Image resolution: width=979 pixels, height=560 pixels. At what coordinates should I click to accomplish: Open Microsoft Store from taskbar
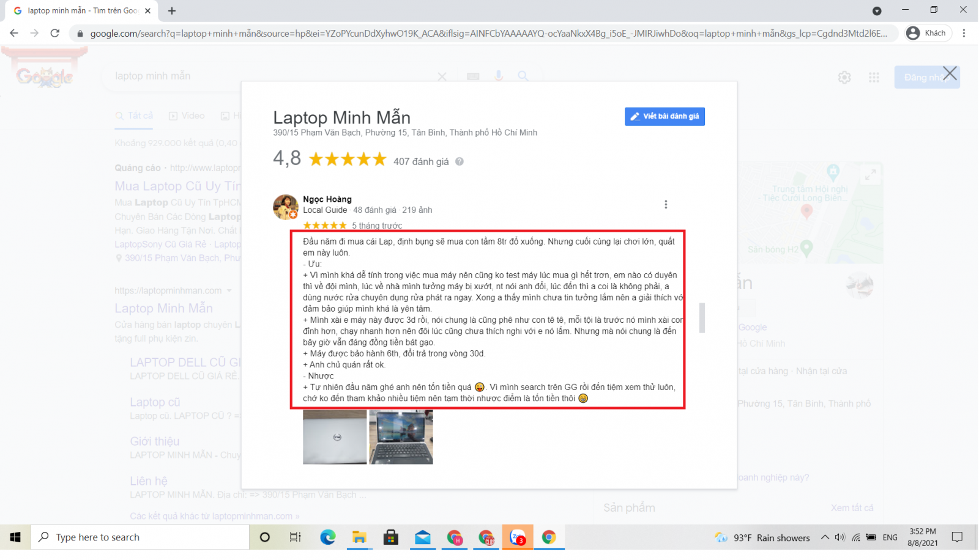tap(391, 537)
